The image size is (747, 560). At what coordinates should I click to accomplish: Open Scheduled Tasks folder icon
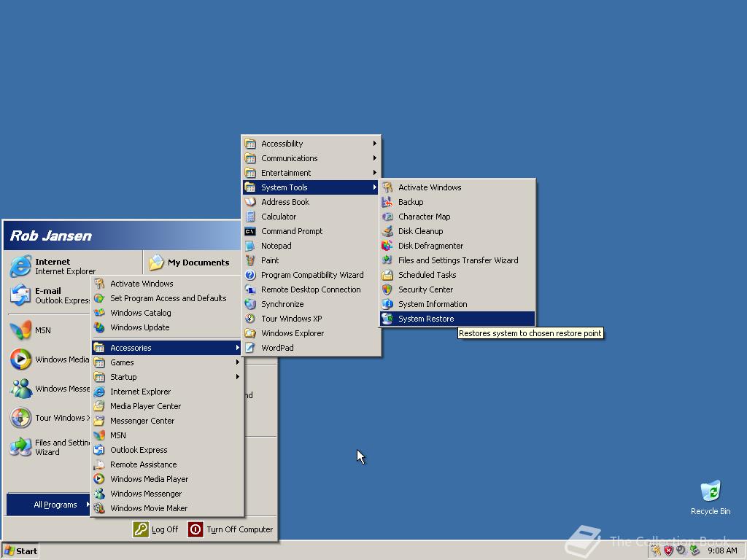pyautogui.click(x=387, y=275)
